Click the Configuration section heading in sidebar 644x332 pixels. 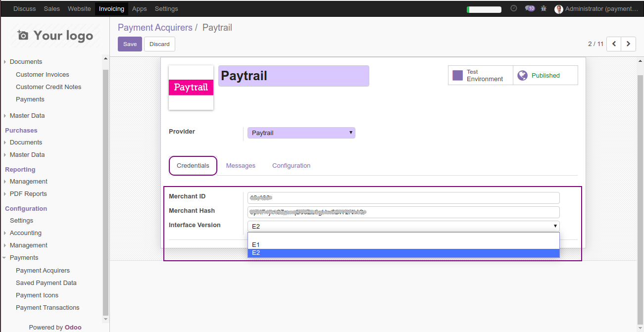tap(26, 209)
